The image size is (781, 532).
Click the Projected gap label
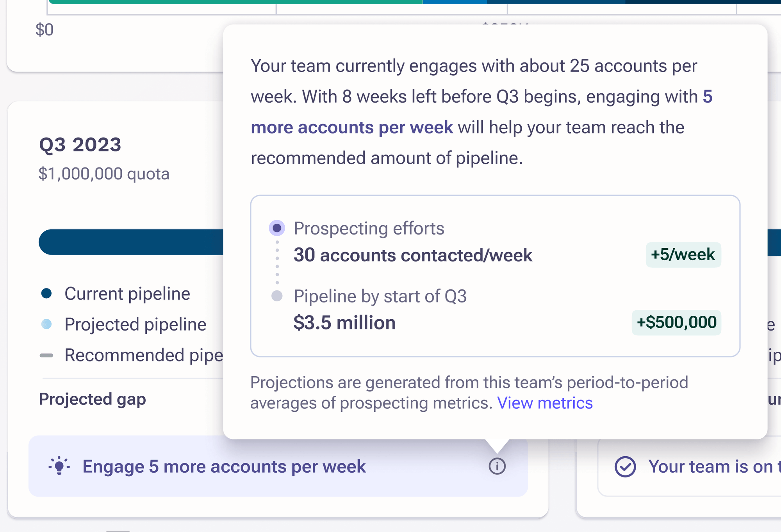93,399
